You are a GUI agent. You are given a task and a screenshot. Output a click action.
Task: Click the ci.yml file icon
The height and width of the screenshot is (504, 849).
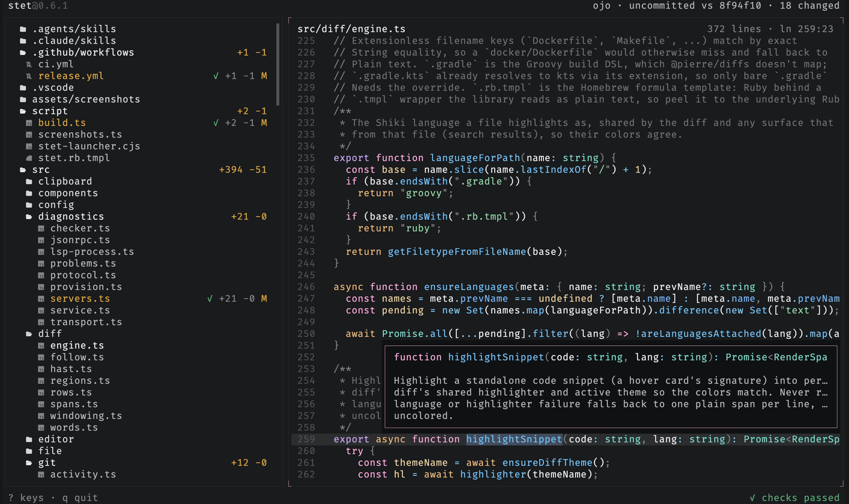click(29, 65)
